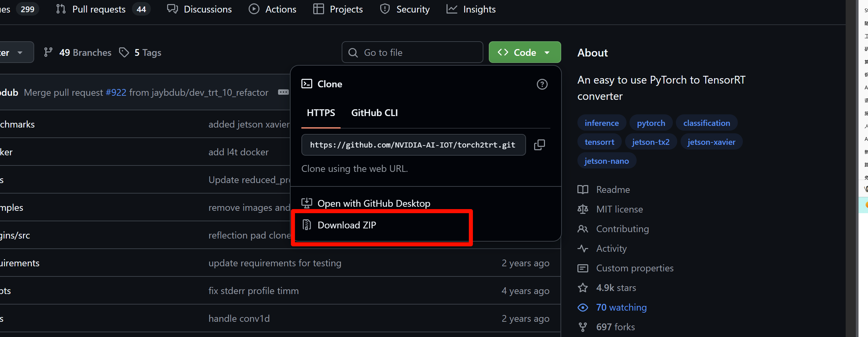View the 70 watching link
The height and width of the screenshot is (337, 868).
(x=621, y=307)
